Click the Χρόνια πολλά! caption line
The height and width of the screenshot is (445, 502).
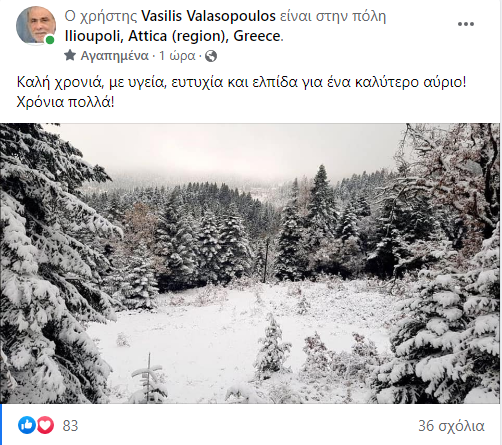[x=65, y=102]
